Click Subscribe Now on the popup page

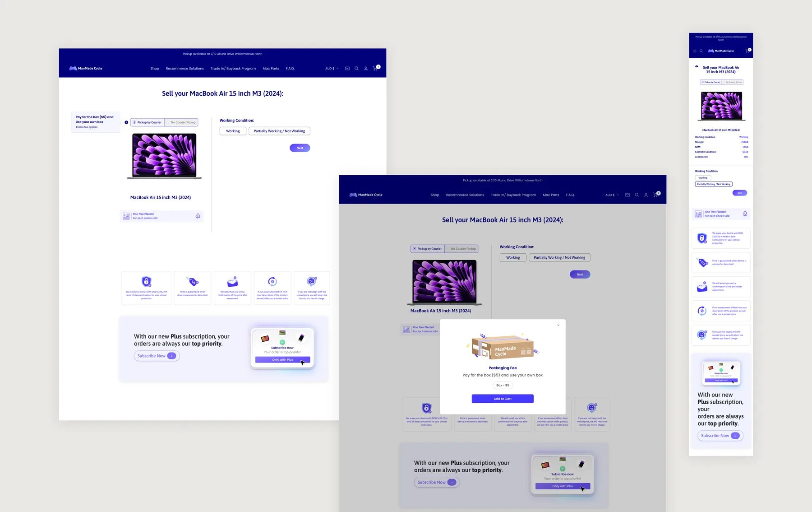coord(437,482)
